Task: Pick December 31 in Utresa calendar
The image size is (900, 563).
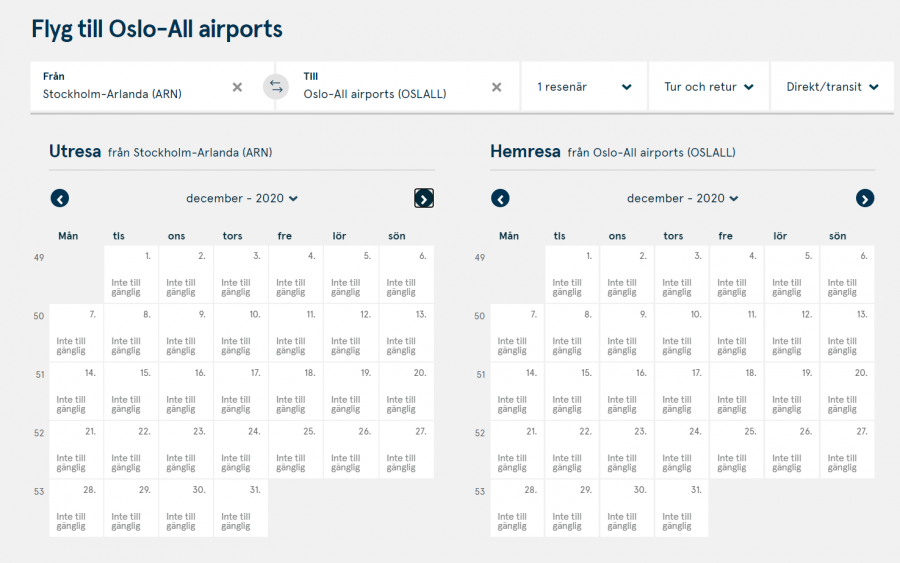Action: [241, 508]
